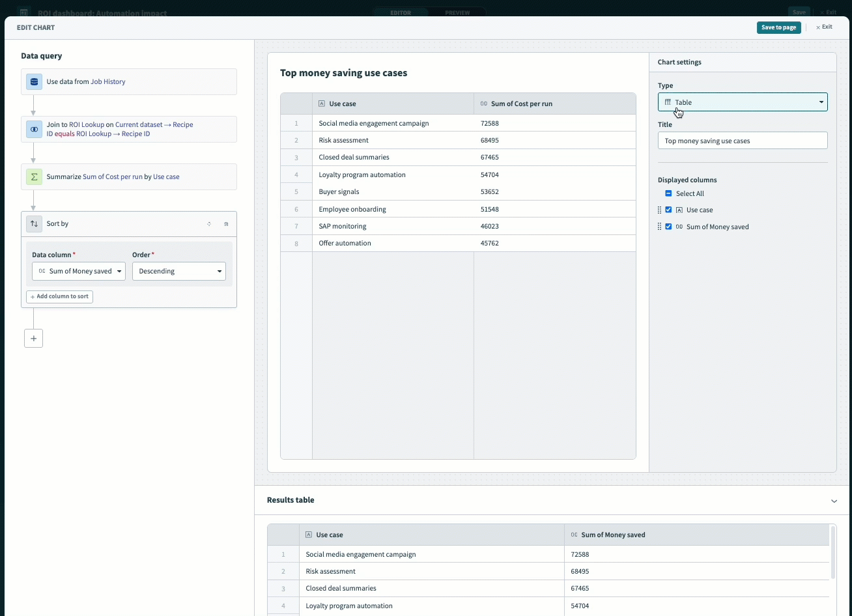Screen dimensions: 852x616
Task: Click the Join step icon
Action: coord(34,129)
